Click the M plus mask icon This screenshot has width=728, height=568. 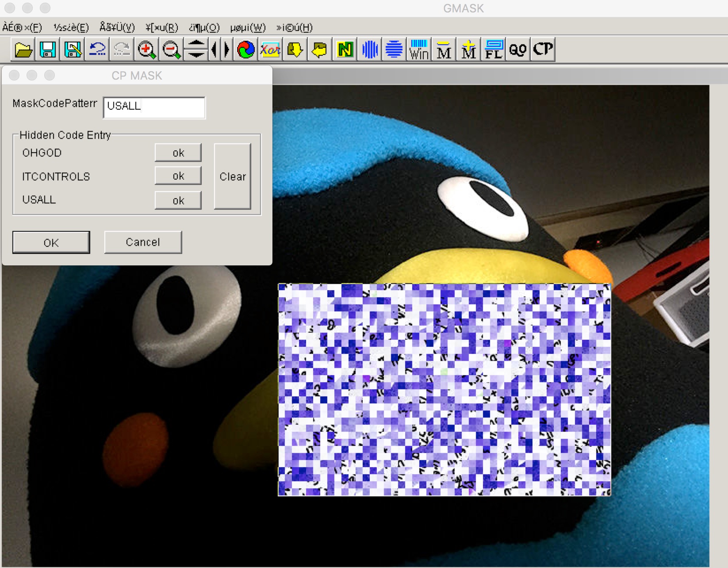tap(468, 49)
